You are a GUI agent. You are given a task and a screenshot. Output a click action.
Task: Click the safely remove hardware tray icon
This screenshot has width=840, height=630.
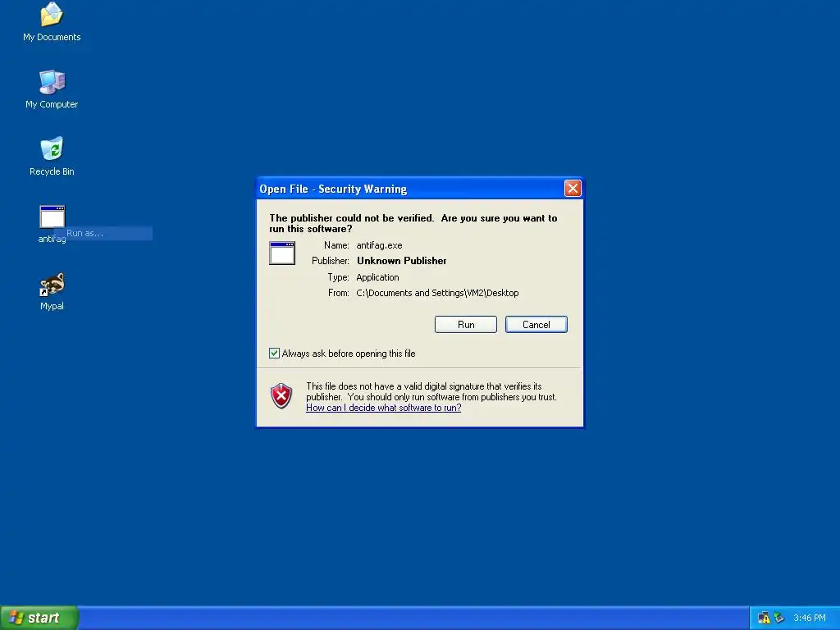[779, 618]
